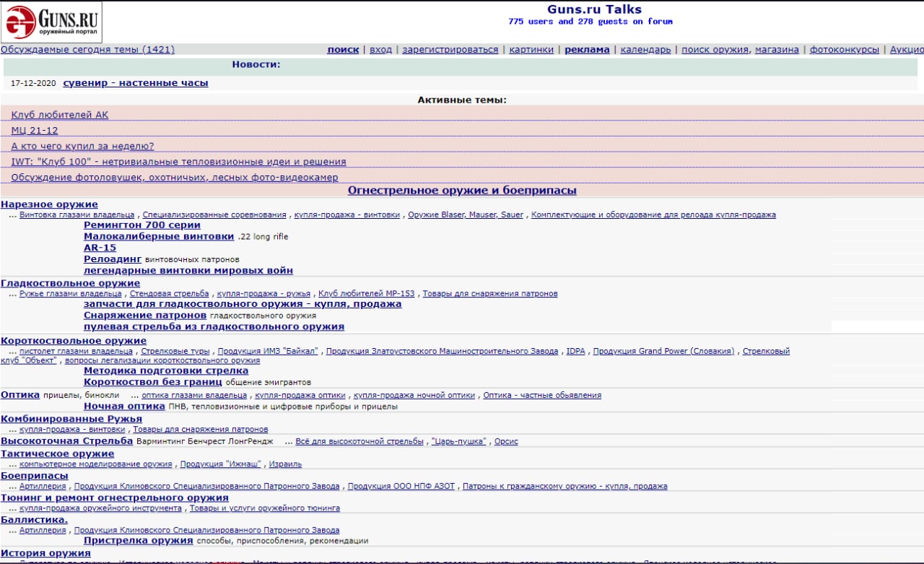Screen dimensions: 924x564
Task: Open легендарные винтовки мировых войн forum
Action: (188, 271)
